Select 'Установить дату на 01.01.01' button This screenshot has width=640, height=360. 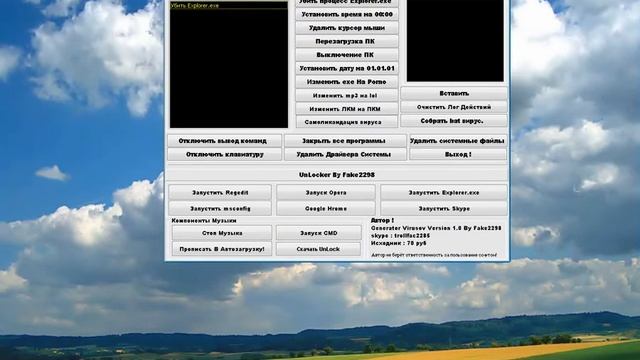coord(347,68)
